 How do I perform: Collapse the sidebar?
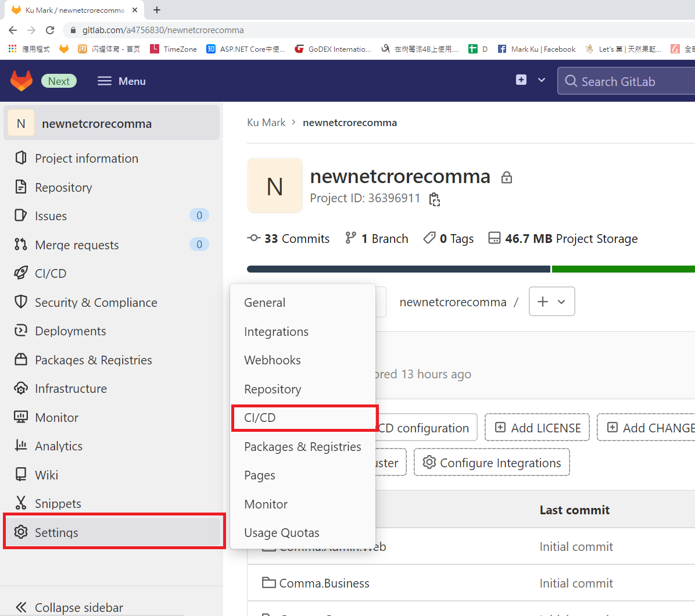(x=70, y=607)
